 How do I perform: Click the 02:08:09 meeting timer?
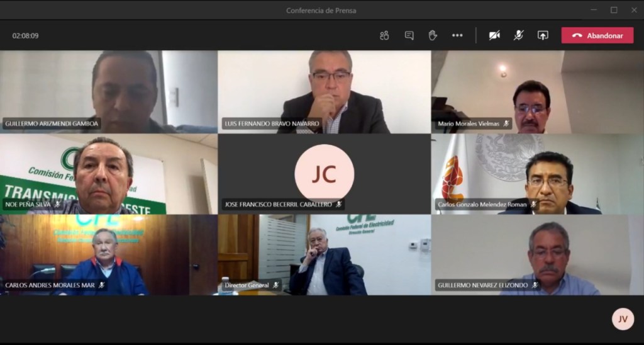(x=26, y=36)
